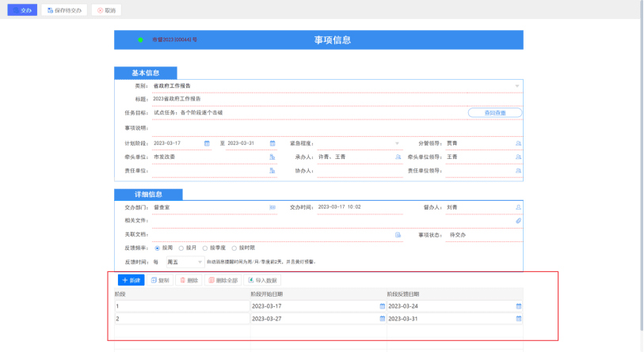Viewport: 644px width, 352px height.
Task: Open calendar for stage 2 start date 2023-03-27
Action: (x=382, y=319)
